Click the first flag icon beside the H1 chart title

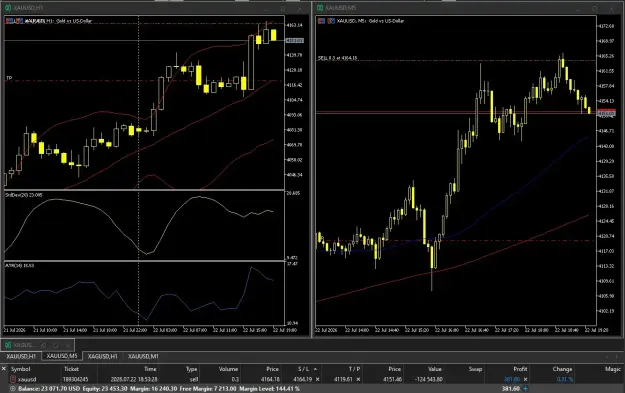(x=9, y=21)
